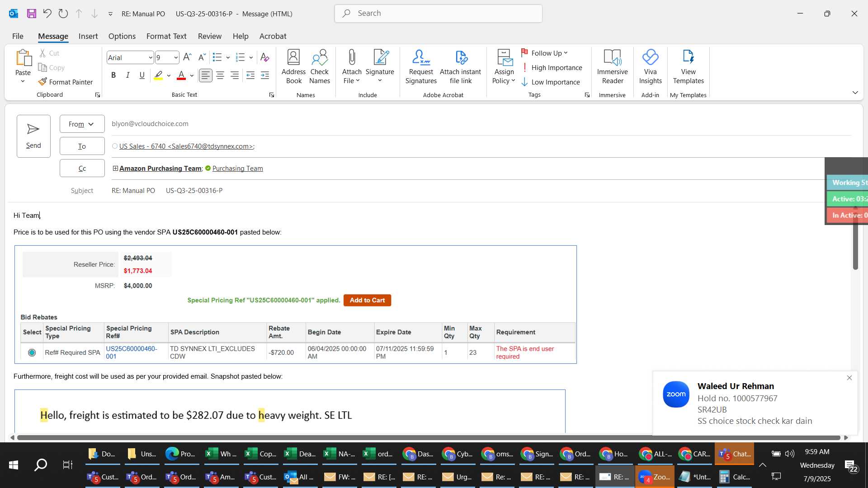Open Request Signatures from Adobe Acrobat
Screen dimensions: 868x488
(421, 67)
